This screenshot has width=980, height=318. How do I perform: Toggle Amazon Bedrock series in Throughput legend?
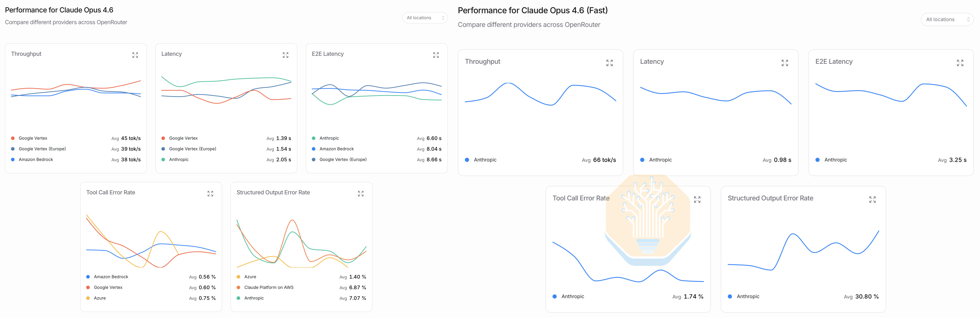(x=36, y=160)
